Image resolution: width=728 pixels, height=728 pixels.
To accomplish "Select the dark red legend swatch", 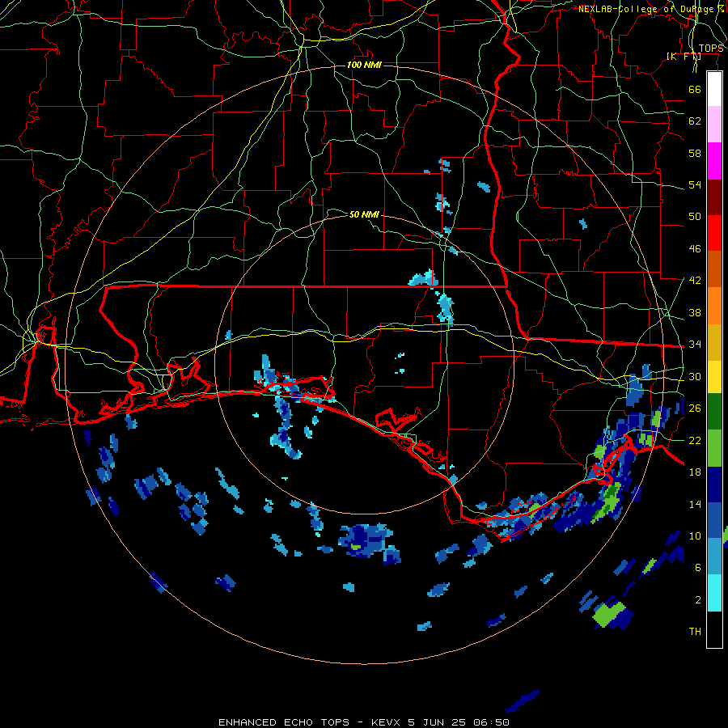I will [714, 197].
